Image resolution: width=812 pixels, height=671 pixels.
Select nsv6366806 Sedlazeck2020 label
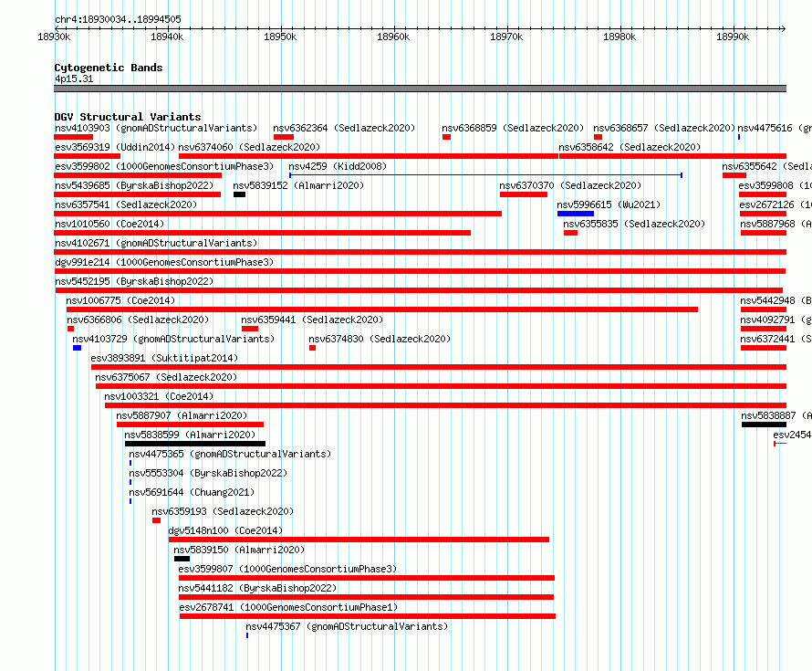point(138,320)
